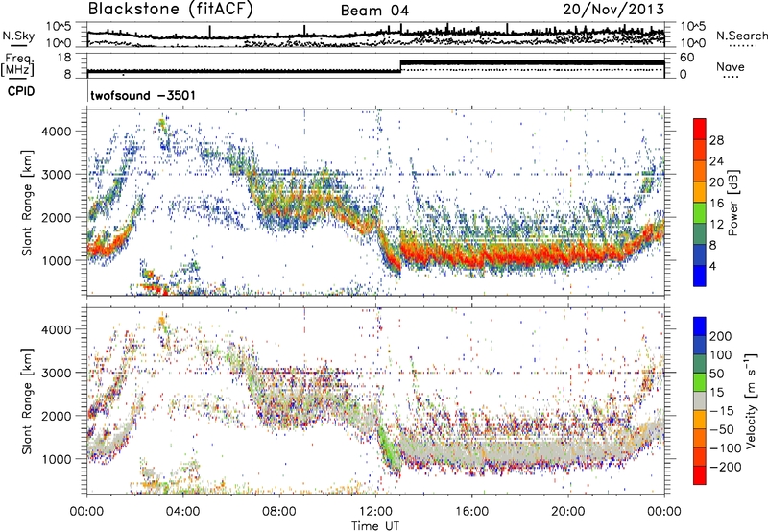
Task: Click the '-200' tick on Velocity scale
Action: point(725,467)
